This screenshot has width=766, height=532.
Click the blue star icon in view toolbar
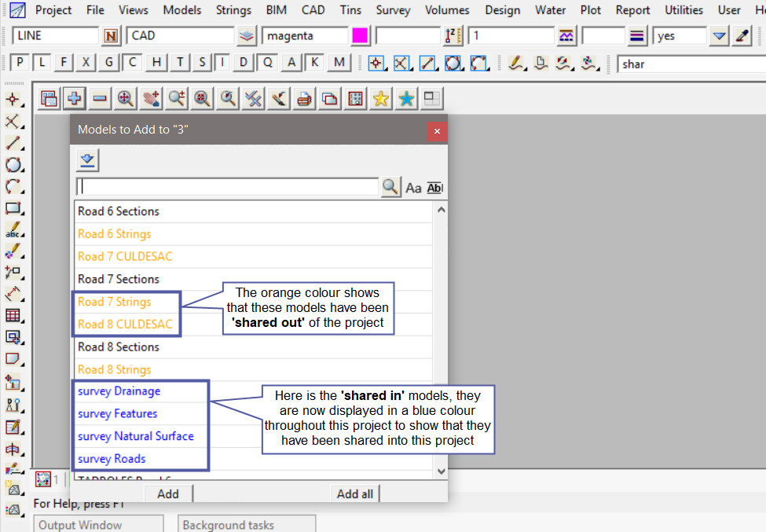[x=406, y=98]
